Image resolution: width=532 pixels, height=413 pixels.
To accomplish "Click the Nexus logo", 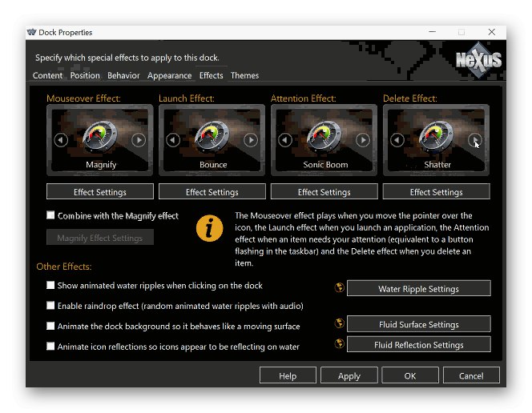I will pos(479,60).
